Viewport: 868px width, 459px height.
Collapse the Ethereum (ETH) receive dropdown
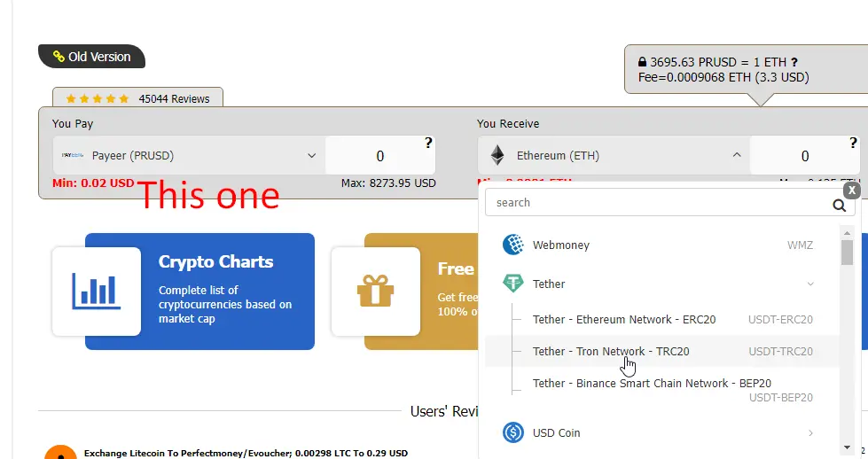614,155
